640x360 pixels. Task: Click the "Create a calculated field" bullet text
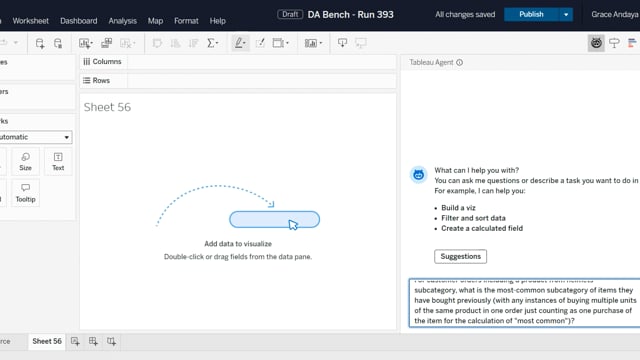(482, 228)
